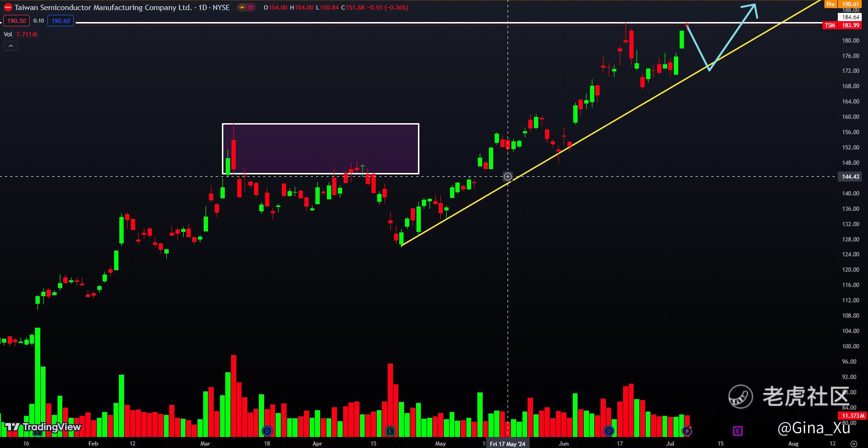Click the 128.00 price scale label
The width and height of the screenshot is (868, 448).
click(851, 240)
